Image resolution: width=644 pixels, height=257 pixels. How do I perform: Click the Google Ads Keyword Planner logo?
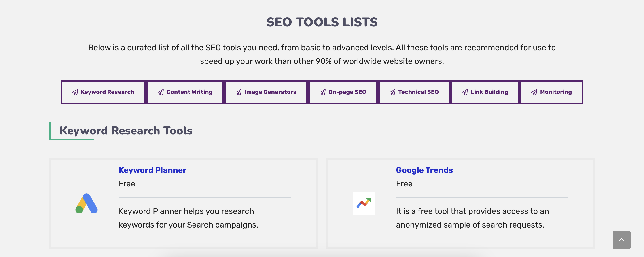(x=86, y=203)
